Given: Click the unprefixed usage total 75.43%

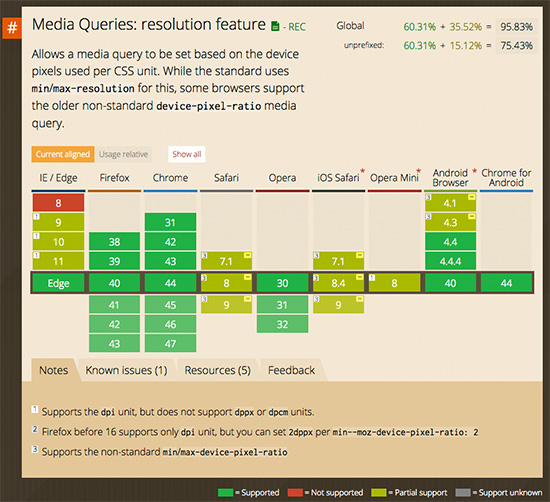Looking at the screenshot, I should tap(516, 46).
